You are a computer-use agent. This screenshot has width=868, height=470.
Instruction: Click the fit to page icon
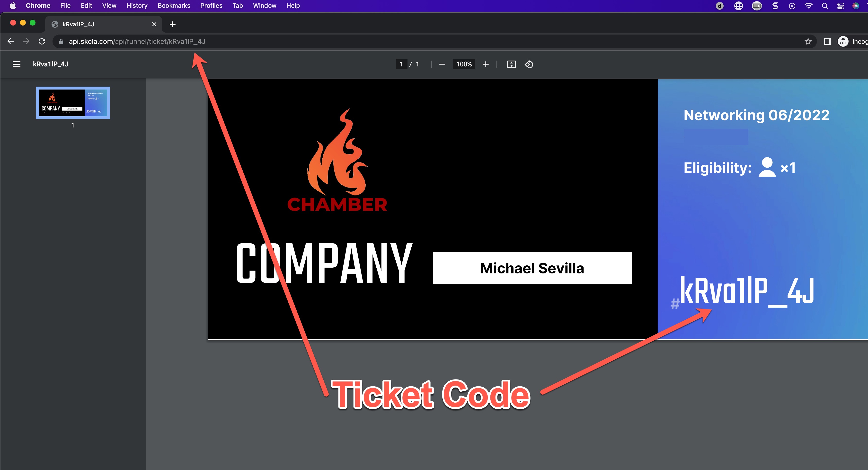(x=511, y=64)
